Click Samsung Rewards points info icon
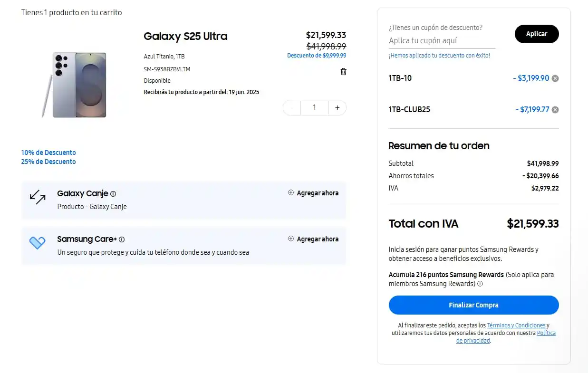588x373 pixels. click(480, 284)
